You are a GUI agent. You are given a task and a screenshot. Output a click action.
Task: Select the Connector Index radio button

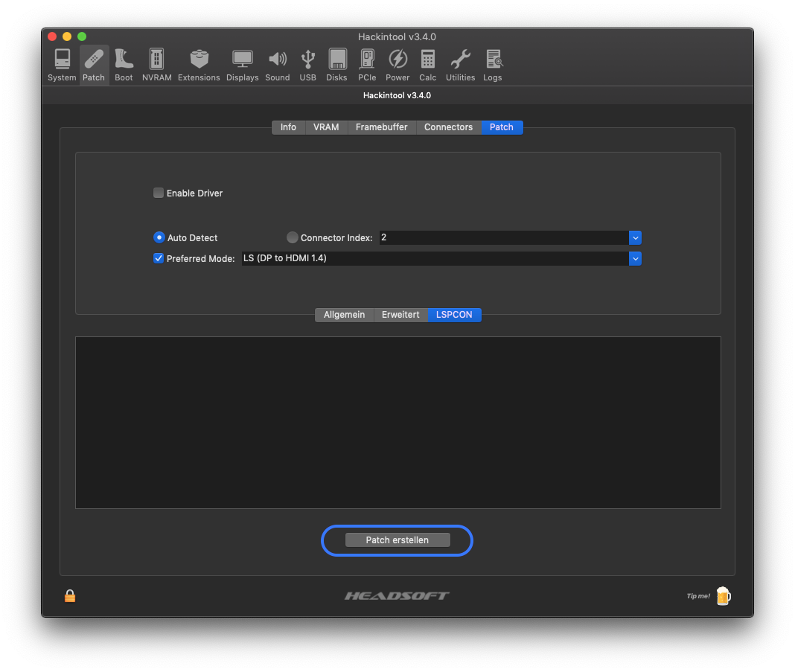tap(292, 237)
